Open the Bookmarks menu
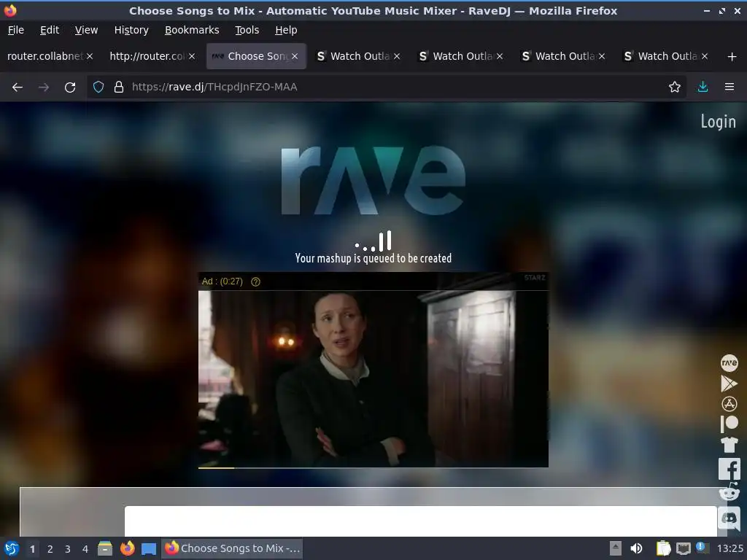 [x=192, y=30]
